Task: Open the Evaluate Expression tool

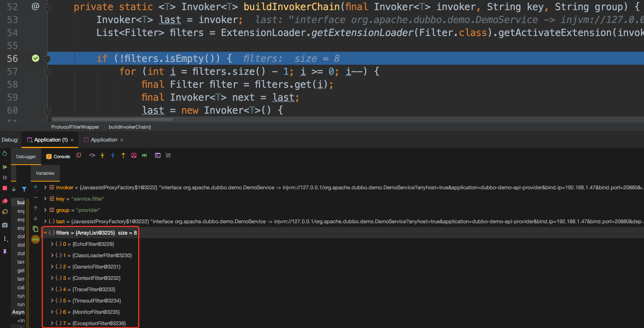Action: (x=158, y=155)
